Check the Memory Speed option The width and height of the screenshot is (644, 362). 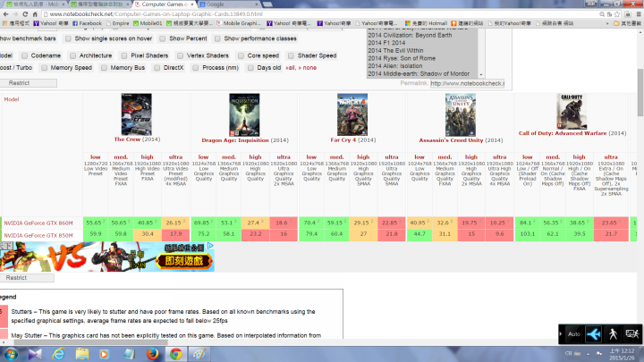click(44, 68)
